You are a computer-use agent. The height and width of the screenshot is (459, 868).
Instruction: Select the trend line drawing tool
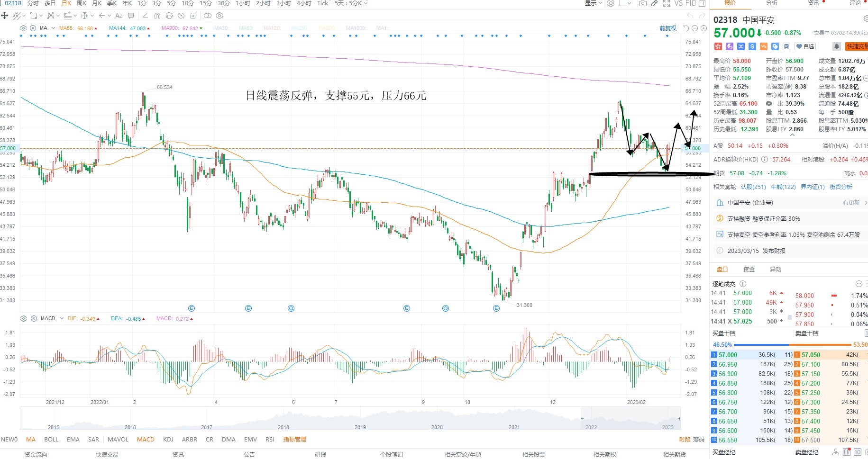[x=17, y=16]
